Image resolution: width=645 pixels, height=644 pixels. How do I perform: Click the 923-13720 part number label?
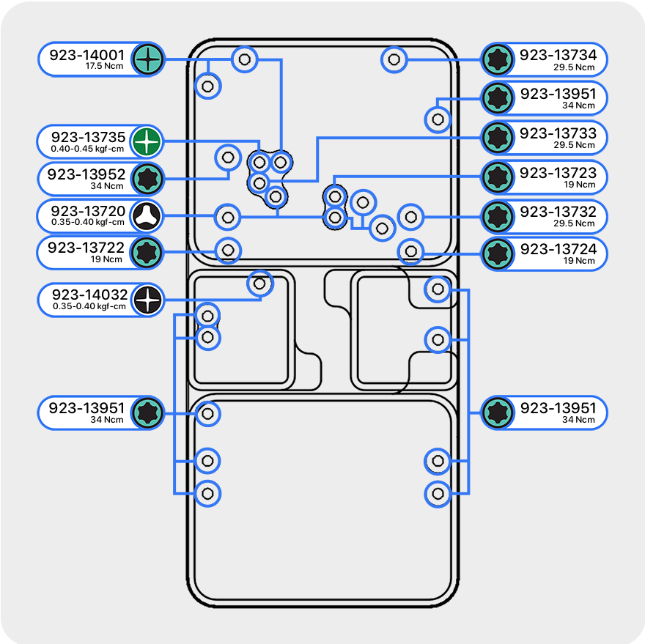(x=89, y=212)
